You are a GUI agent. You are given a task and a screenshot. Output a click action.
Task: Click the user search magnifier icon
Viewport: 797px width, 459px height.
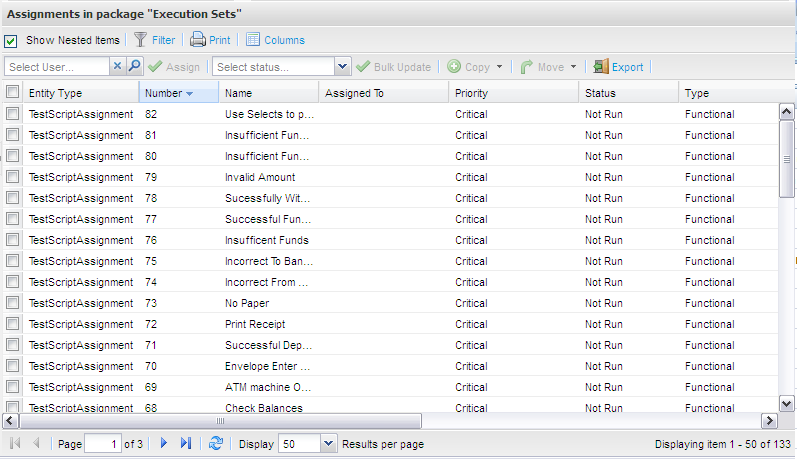pos(134,67)
